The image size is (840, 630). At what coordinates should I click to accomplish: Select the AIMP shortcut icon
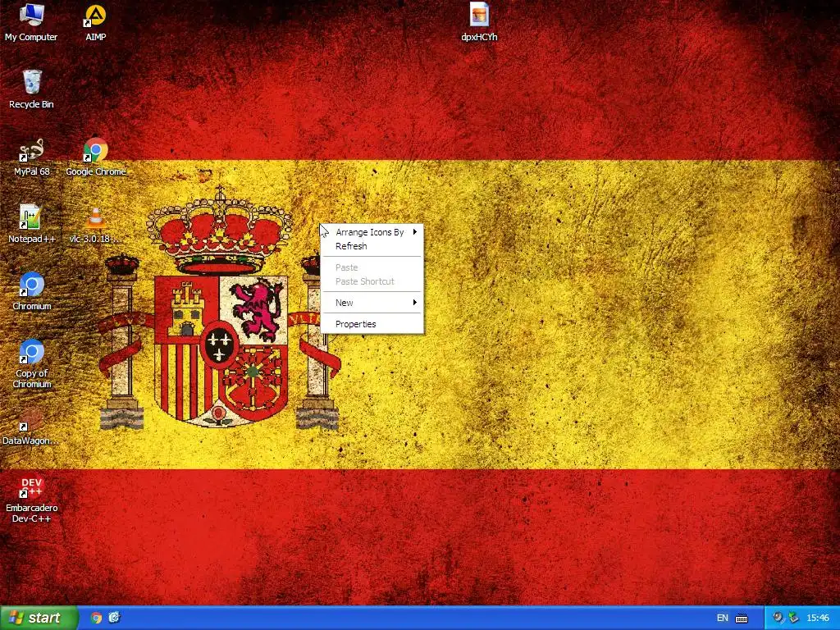click(95, 22)
